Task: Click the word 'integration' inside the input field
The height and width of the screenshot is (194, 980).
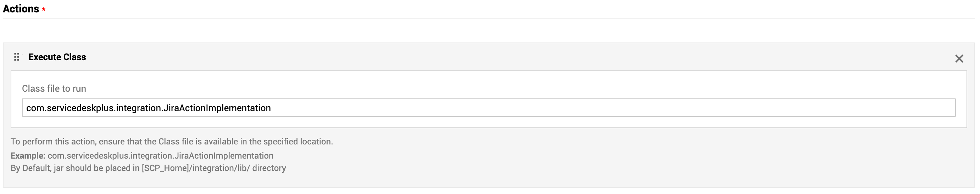Action: pos(139,108)
